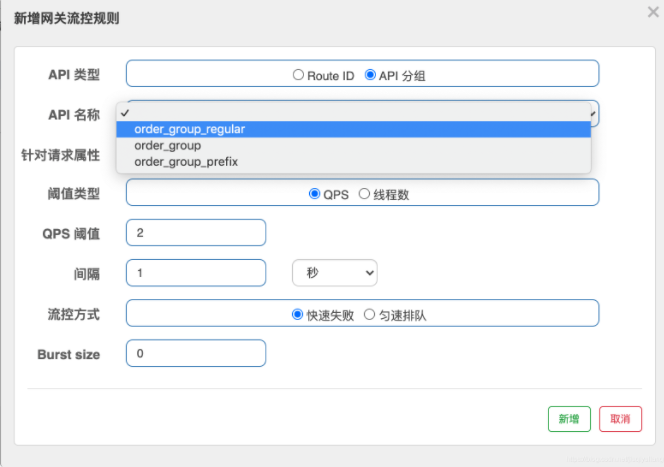Choose order_group_prefix from the dropdown list
This screenshot has width=664, height=467.
point(186,161)
